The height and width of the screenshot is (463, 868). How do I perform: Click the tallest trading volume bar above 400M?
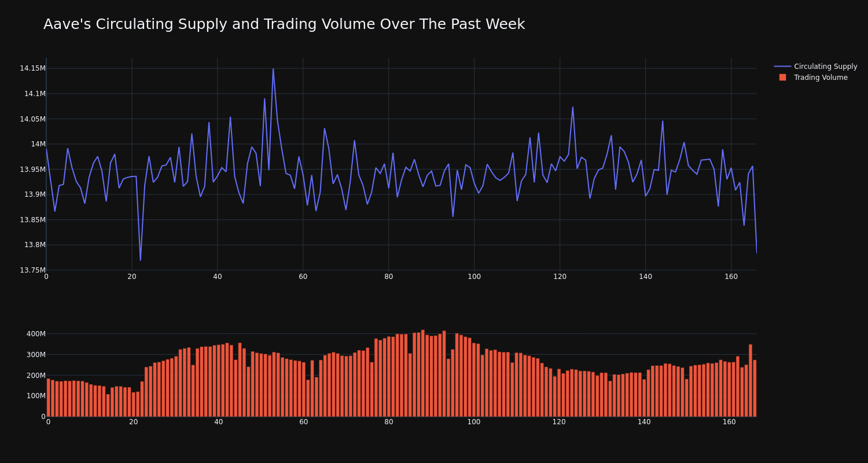[x=423, y=373]
